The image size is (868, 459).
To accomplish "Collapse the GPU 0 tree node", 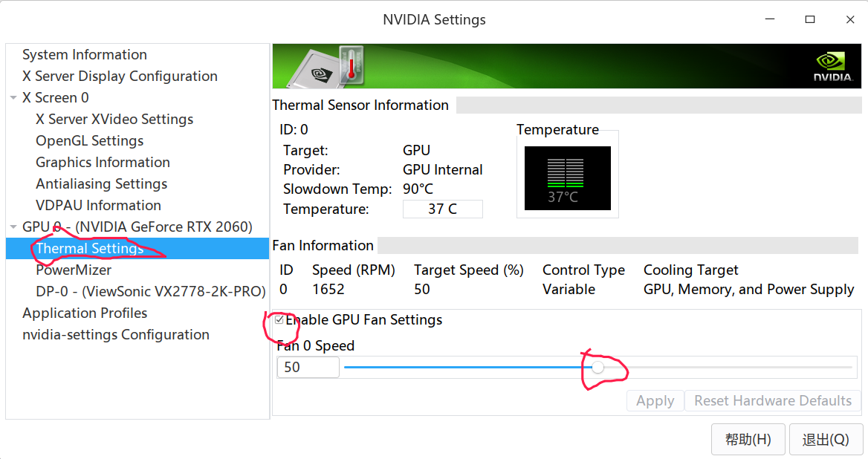I will tap(13, 227).
